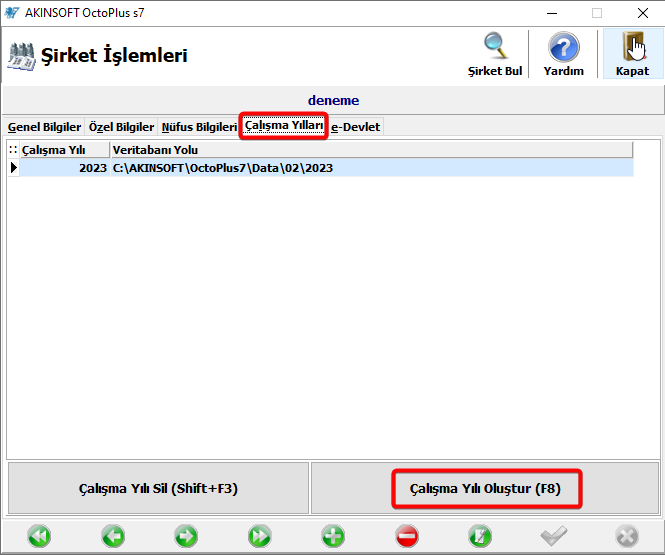Click the Şirket İşlemleri buildings icon
665x555 pixels.
(x=21, y=56)
